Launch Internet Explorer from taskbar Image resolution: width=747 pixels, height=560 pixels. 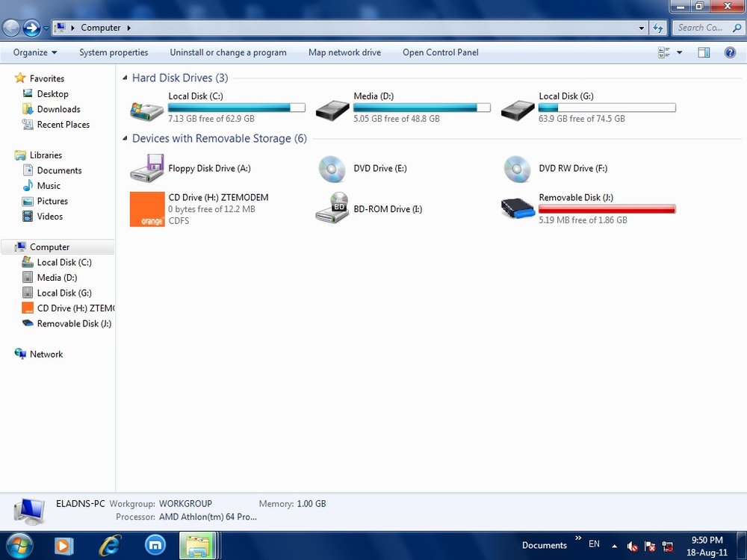click(x=110, y=546)
